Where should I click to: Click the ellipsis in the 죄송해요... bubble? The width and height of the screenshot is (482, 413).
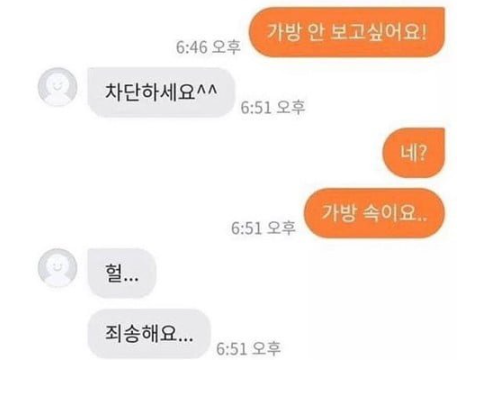[185, 340]
